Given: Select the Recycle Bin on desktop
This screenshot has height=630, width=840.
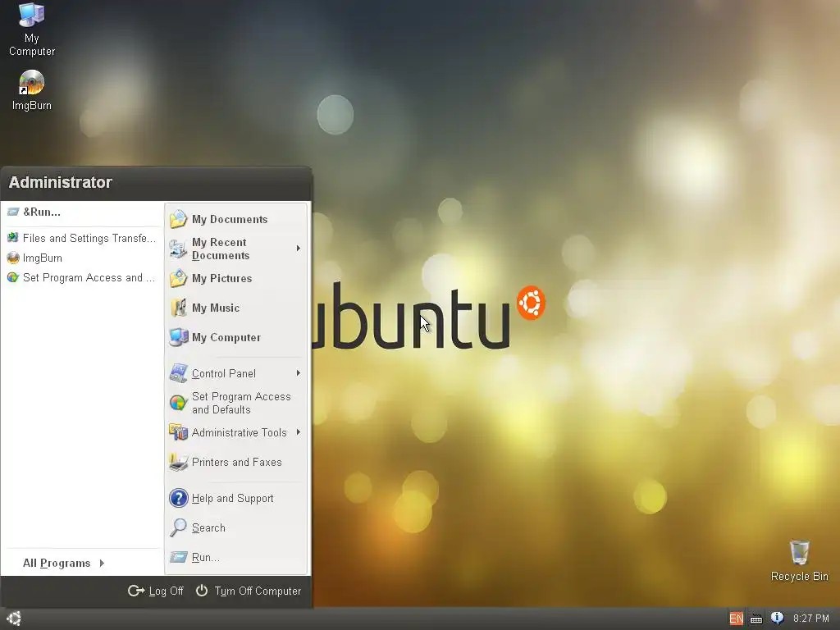Looking at the screenshot, I should (799, 560).
